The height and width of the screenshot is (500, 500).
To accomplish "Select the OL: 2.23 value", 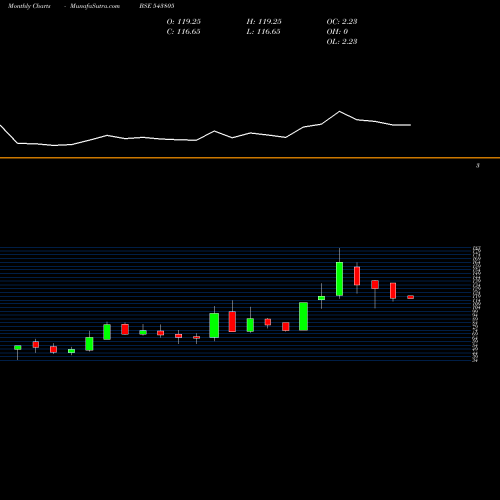I will [342, 42].
